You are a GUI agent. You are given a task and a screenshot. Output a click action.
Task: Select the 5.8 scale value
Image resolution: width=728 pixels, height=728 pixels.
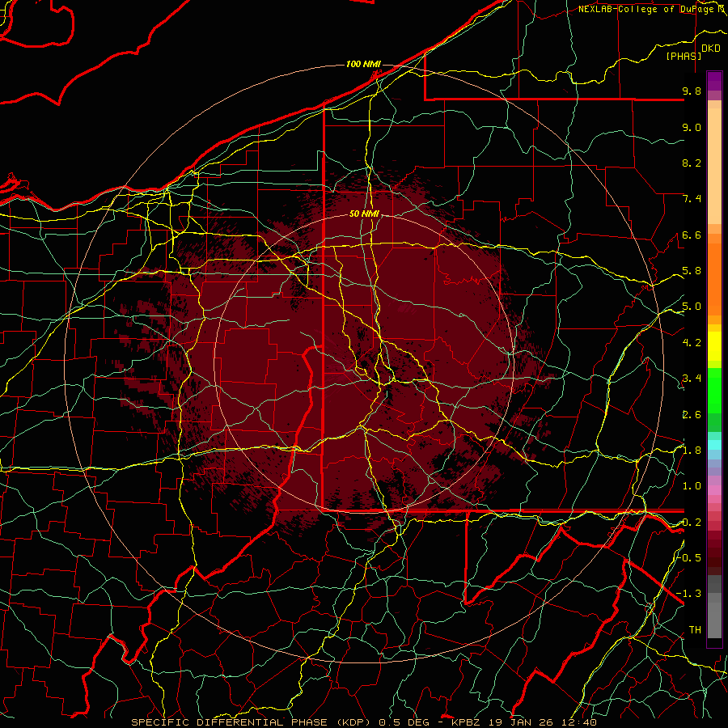[x=692, y=271]
